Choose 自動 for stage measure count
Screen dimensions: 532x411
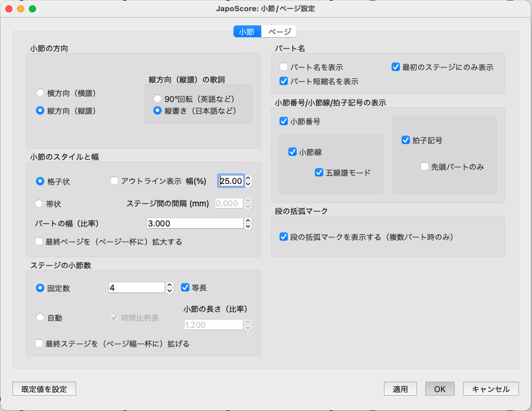click(40, 317)
